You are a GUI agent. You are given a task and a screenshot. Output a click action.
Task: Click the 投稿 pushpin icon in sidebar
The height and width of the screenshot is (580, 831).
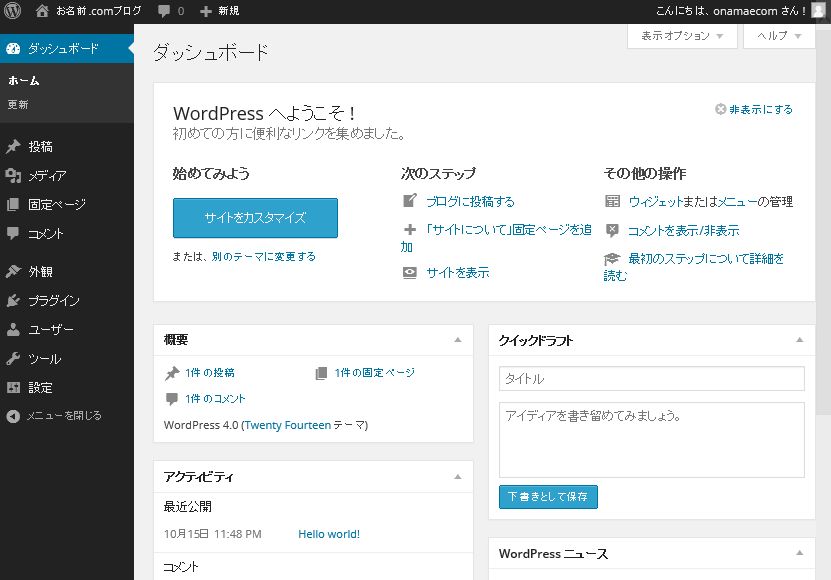[13, 146]
